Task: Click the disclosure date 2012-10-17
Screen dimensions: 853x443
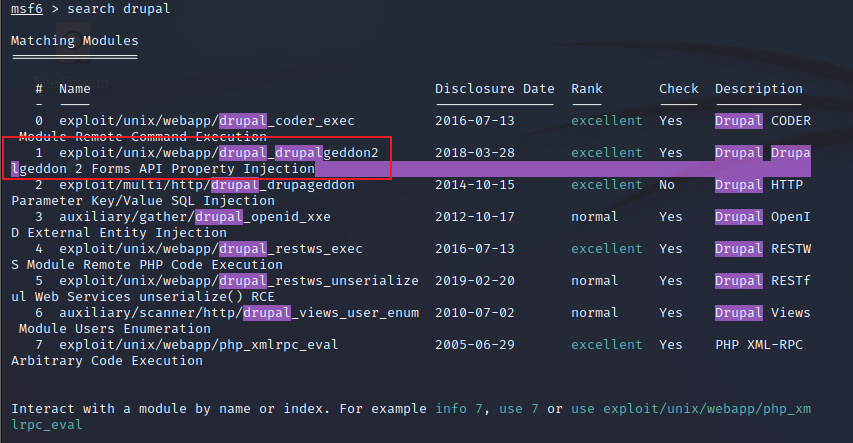Action: tap(474, 217)
